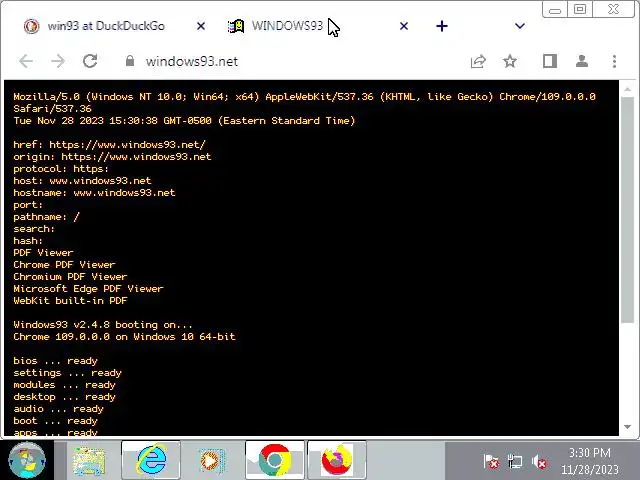Click the 'host: www.windows93.net' line
The width and height of the screenshot is (640, 480).
82,181
